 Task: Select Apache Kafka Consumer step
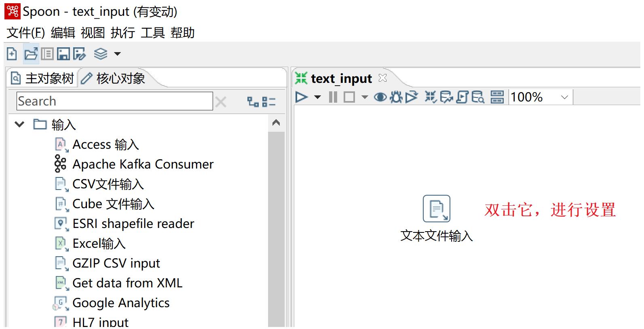(x=143, y=164)
